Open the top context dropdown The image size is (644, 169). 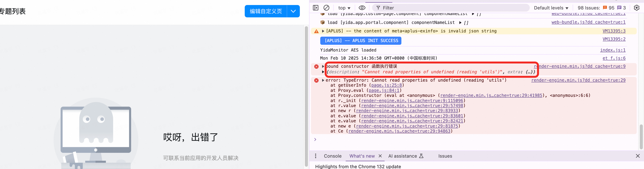point(344,8)
